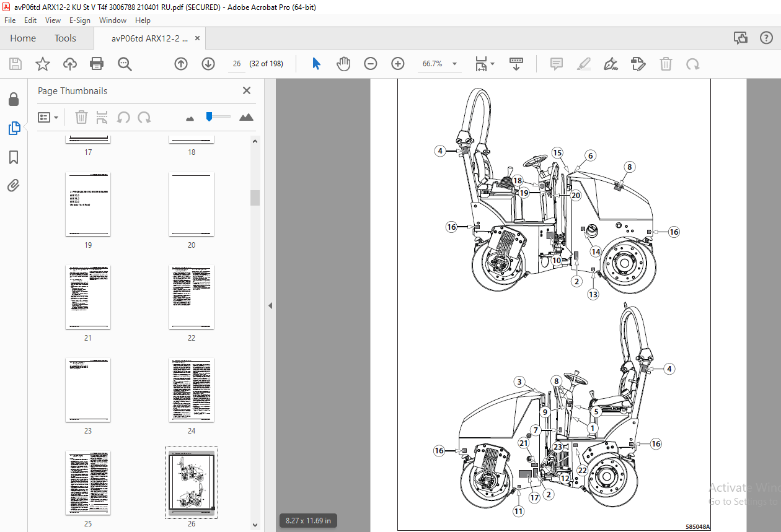Viewport: 781px width, 532px height.
Task: Activate the hand pan tool
Action: (x=343, y=63)
